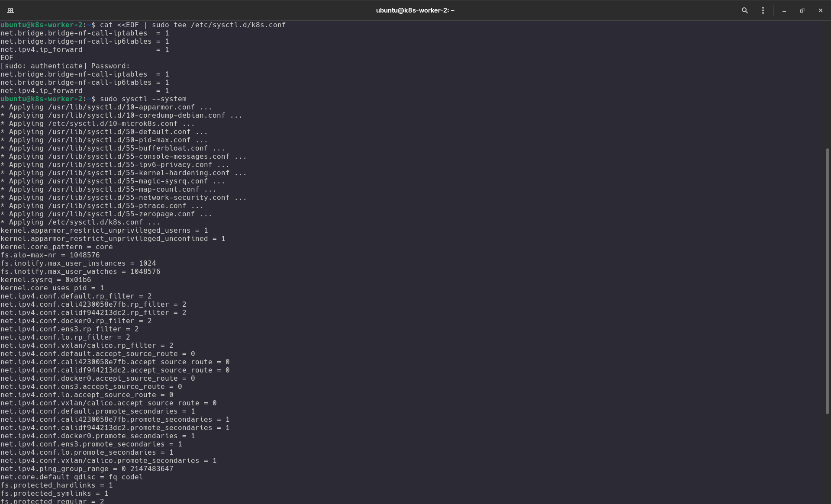This screenshot has width=831, height=504.
Task: Click the kernel.core_pattern = core line
Action: pos(56,247)
